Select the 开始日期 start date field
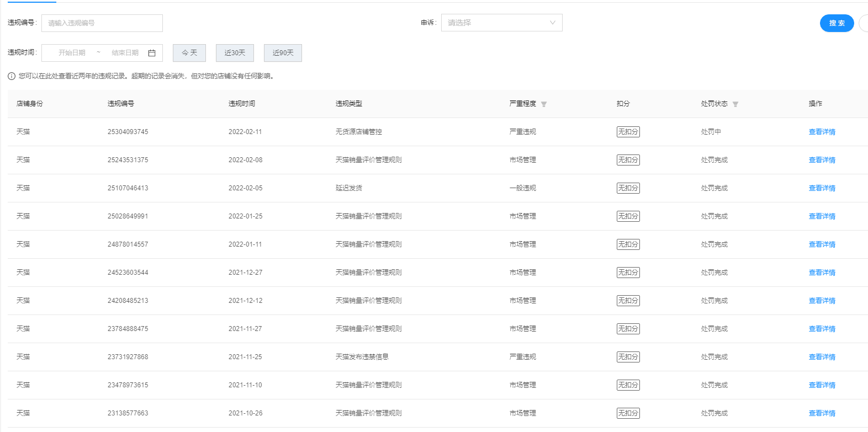This screenshot has height=432, width=868. (72, 53)
